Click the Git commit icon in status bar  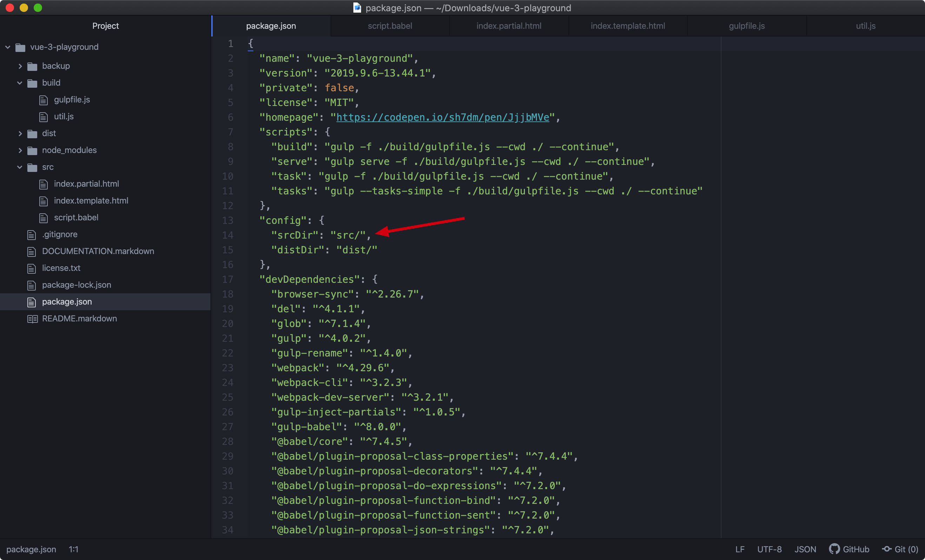(x=886, y=549)
